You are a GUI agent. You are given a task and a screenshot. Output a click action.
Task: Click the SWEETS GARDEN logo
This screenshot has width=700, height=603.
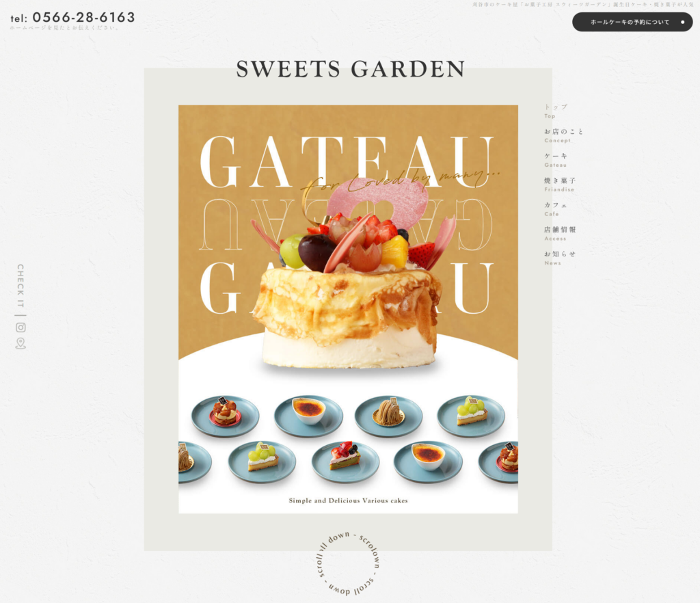(351, 69)
